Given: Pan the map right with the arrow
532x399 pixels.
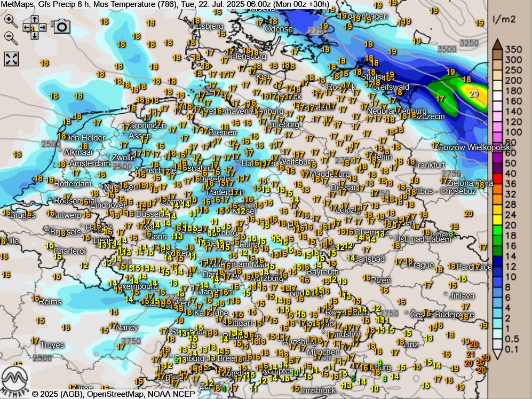Looking at the screenshot, I should pyautogui.click(x=43, y=27).
